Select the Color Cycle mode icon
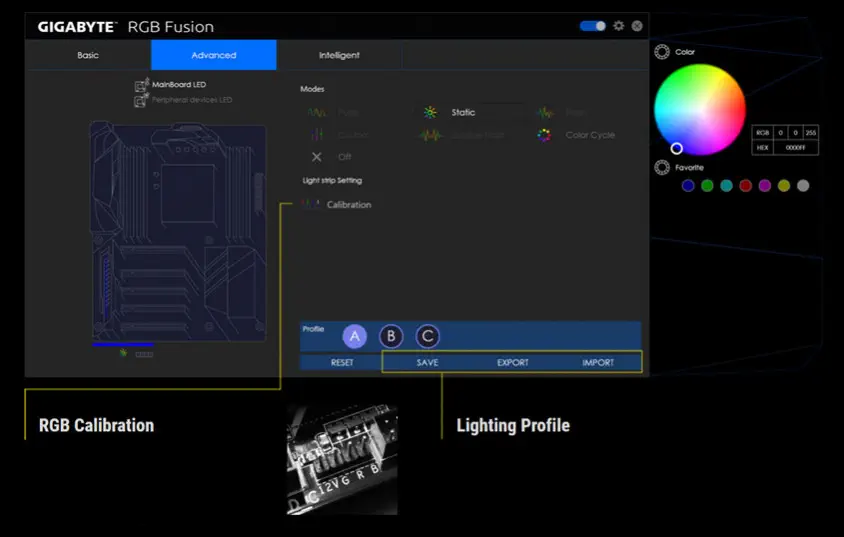 pos(544,135)
